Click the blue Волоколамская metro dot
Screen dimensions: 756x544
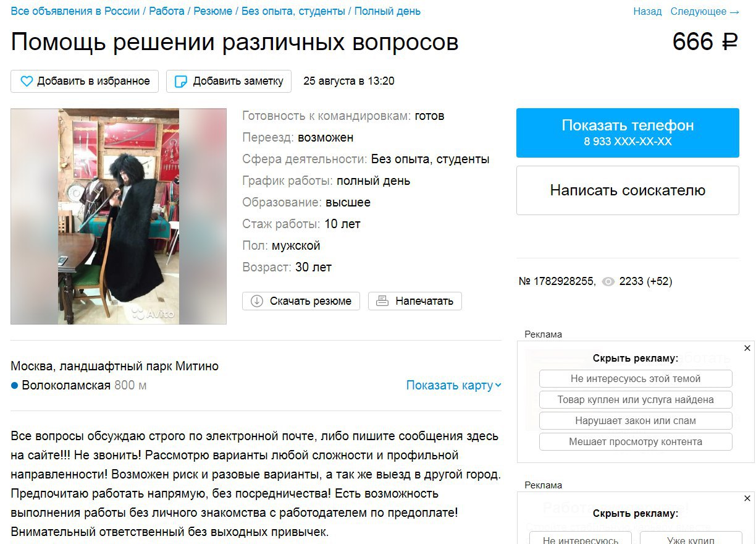tap(15, 386)
